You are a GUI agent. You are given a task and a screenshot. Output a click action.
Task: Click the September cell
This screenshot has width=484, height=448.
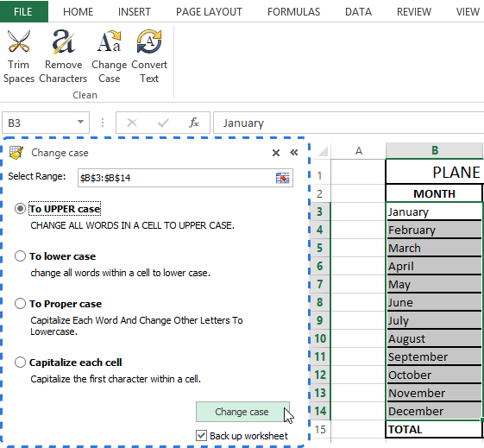[434, 357]
